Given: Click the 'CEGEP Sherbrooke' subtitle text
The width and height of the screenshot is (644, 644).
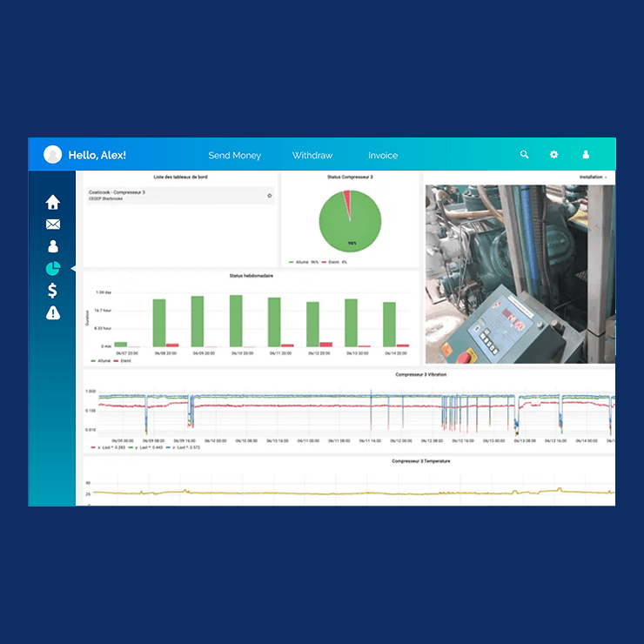Looking at the screenshot, I should coord(105,198).
